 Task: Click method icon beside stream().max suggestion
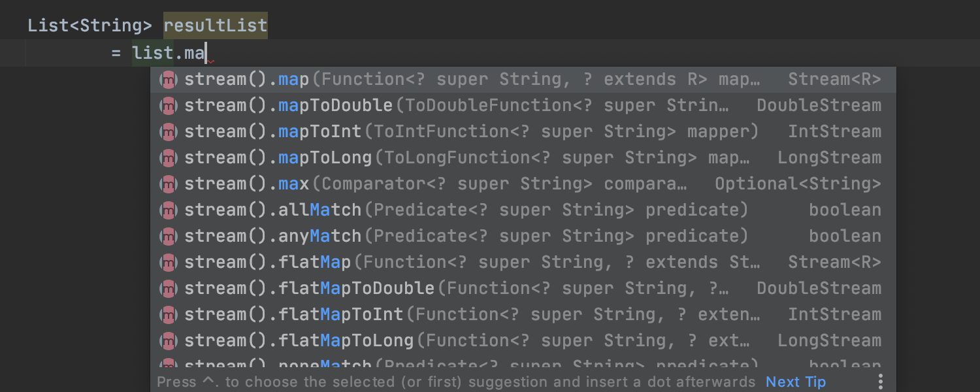coord(169,184)
